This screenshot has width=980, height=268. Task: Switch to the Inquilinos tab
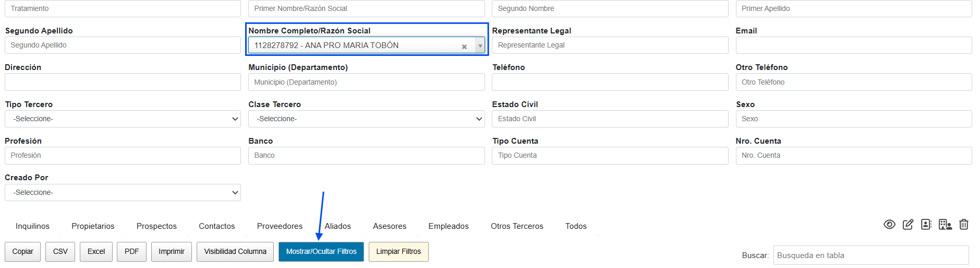[x=32, y=226]
